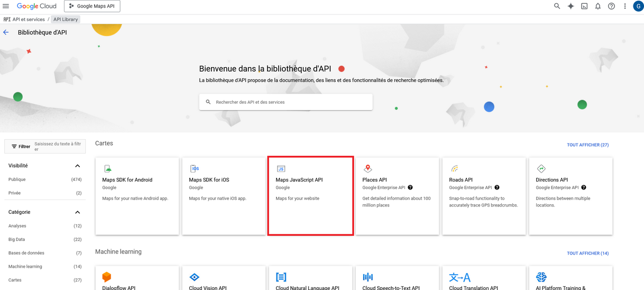Image resolution: width=644 pixels, height=290 pixels.
Task: Click the top bar search icon
Action: (x=557, y=6)
